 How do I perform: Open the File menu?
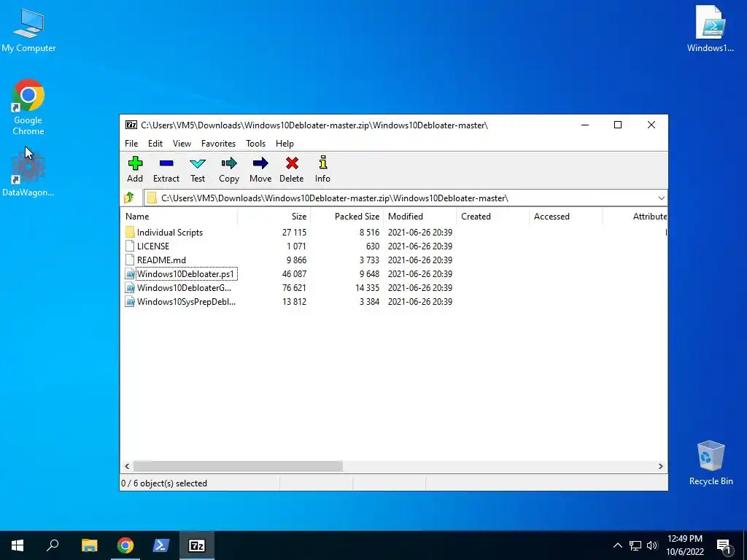click(x=131, y=144)
